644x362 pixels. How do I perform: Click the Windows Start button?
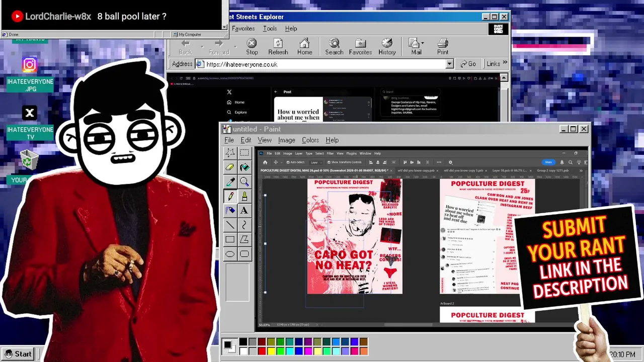[18, 354]
